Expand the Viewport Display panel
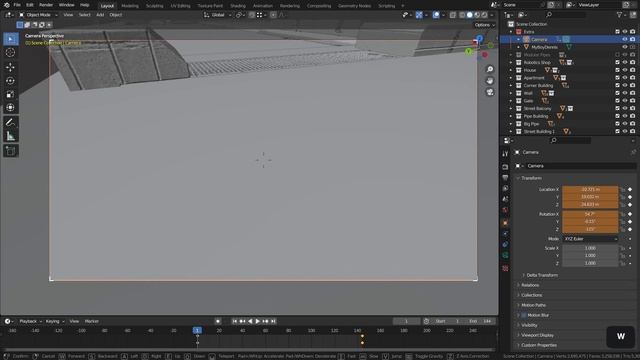The image size is (640, 360). 537,335
